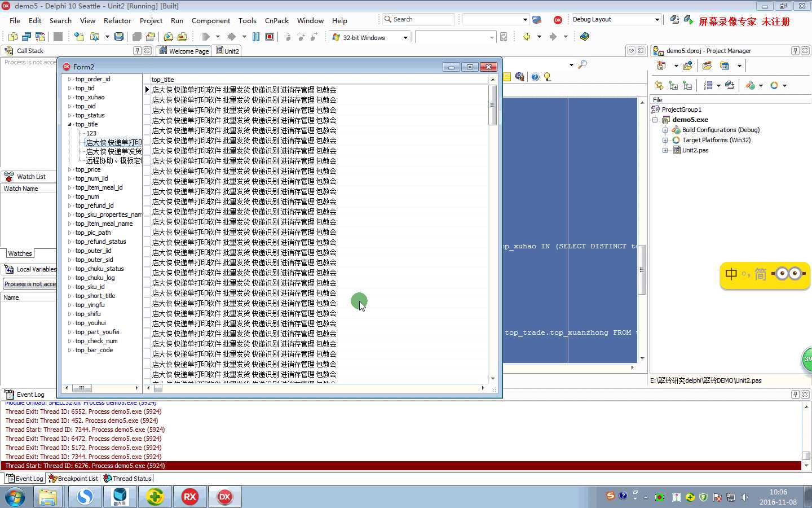Viewport: 812px width, 508px height.
Task: Click the Add File to Project icon
Action: [x=168, y=37]
